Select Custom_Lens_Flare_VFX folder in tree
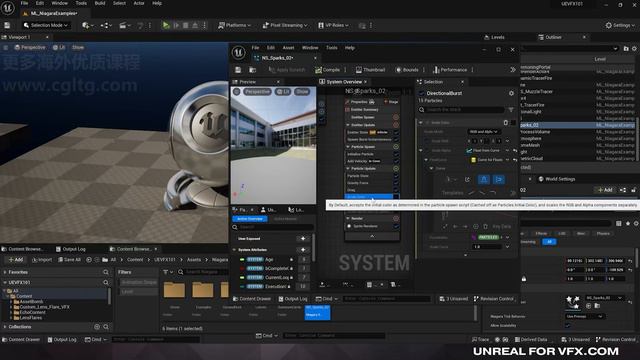This screenshot has width=640, height=360. (44, 307)
